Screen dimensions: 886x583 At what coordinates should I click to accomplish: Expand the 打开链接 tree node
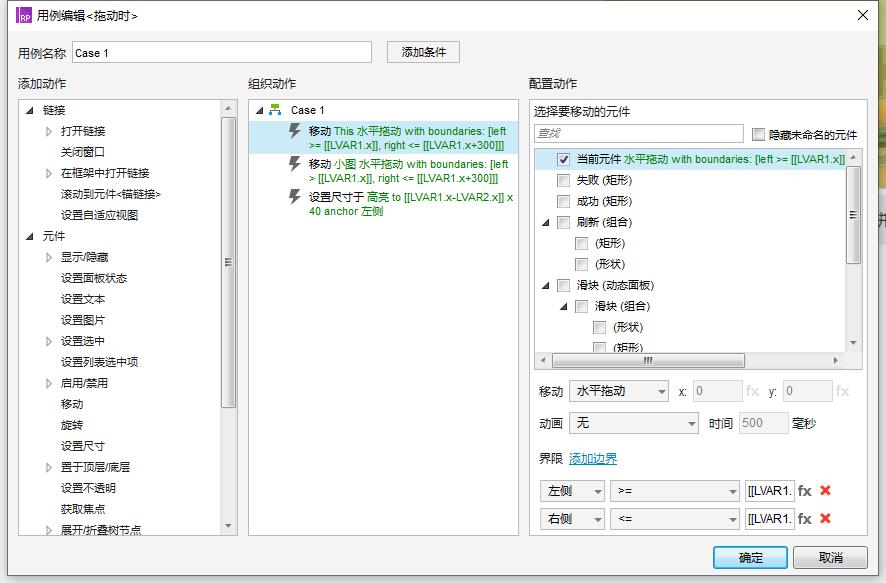(x=49, y=131)
